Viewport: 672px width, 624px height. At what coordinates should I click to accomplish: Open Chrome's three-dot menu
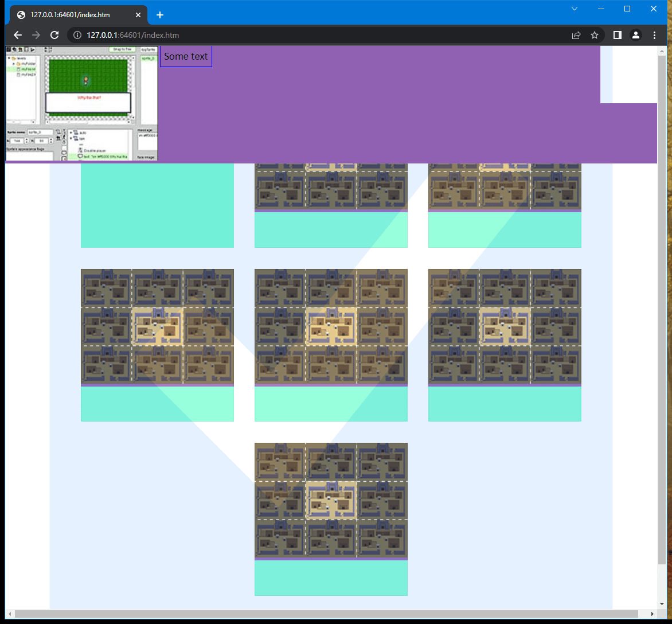point(654,35)
